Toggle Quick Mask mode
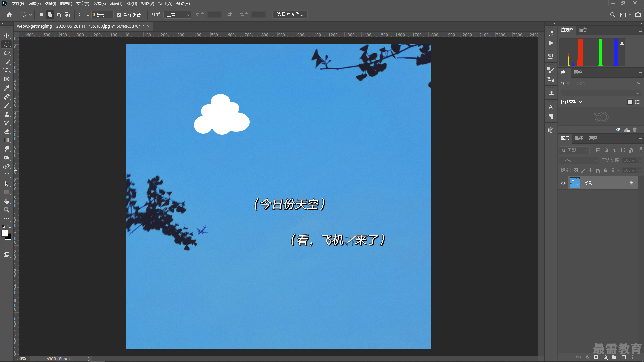This screenshot has height=362, width=644. [x=7, y=246]
